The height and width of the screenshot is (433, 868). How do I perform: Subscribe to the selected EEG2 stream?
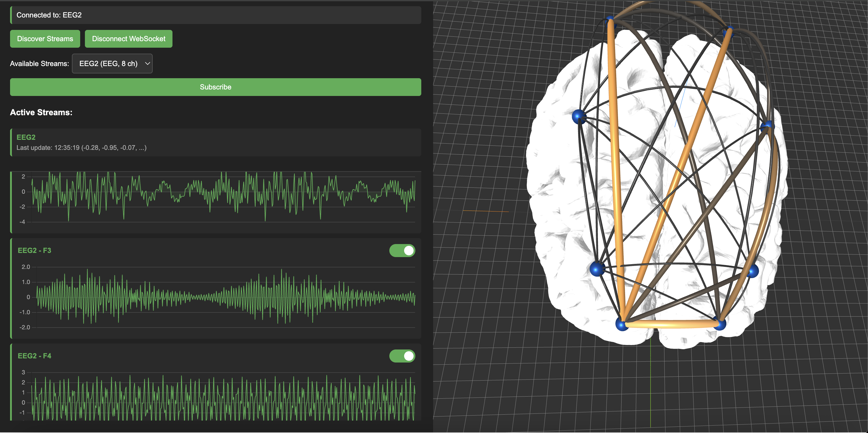215,87
